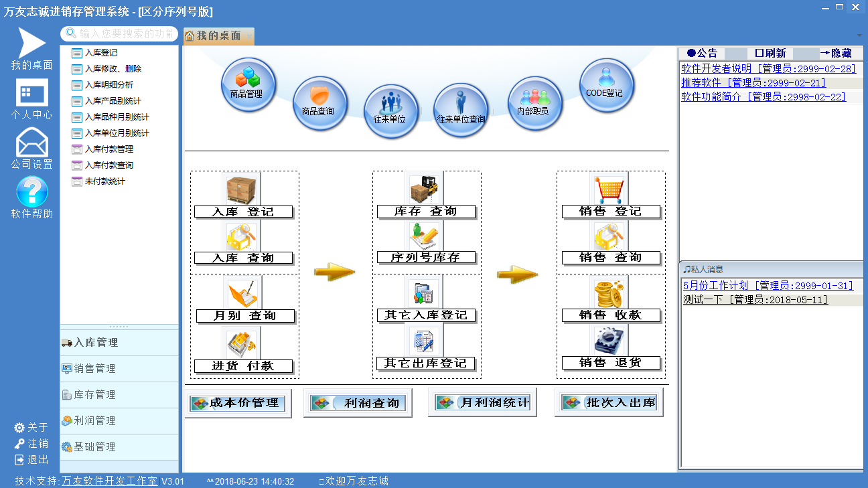Click the 月别 查询 folder icon
The image size is (868, 488).
tap(242, 293)
